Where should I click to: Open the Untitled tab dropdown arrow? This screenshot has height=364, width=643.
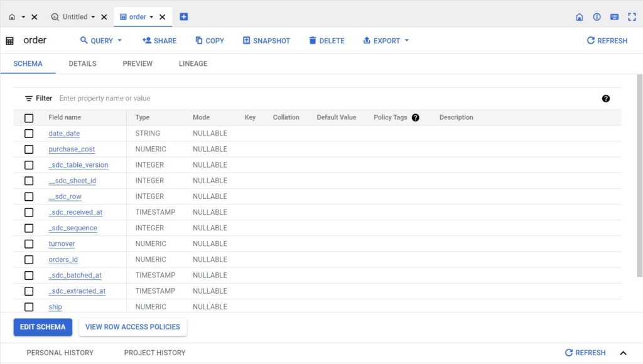tap(93, 17)
